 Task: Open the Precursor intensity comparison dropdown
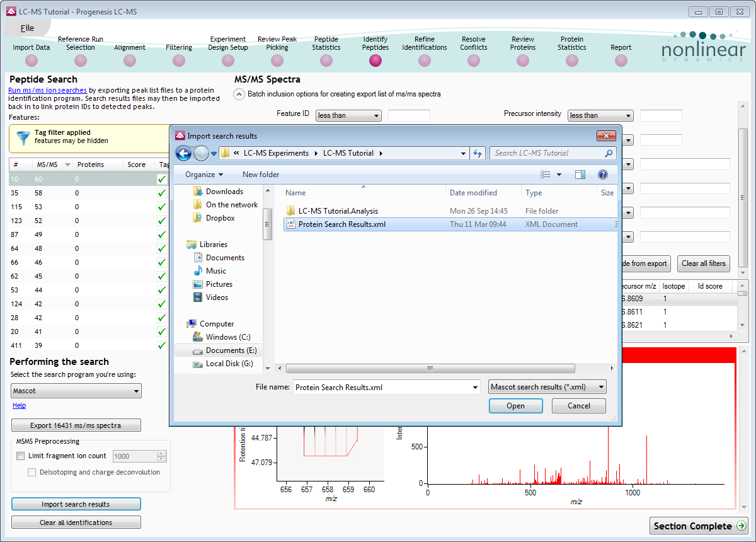click(600, 115)
